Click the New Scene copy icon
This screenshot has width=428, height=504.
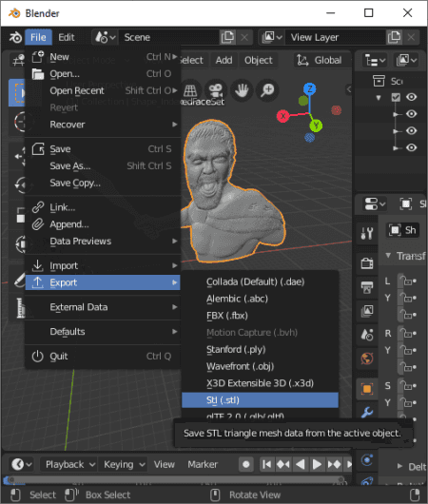click(x=227, y=37)
